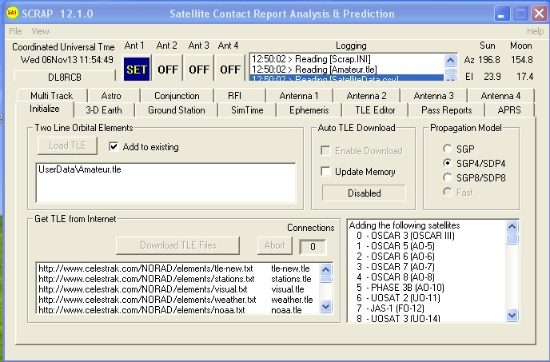Switch to the Pass Reports tab
The image size is (550, 362).
tap(447, 110)
